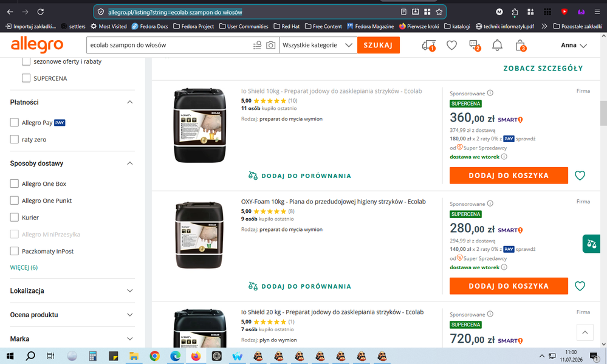Open File Explorer from taskbar
The width and height of the screenshot is (607, 364).
(134, 356)
